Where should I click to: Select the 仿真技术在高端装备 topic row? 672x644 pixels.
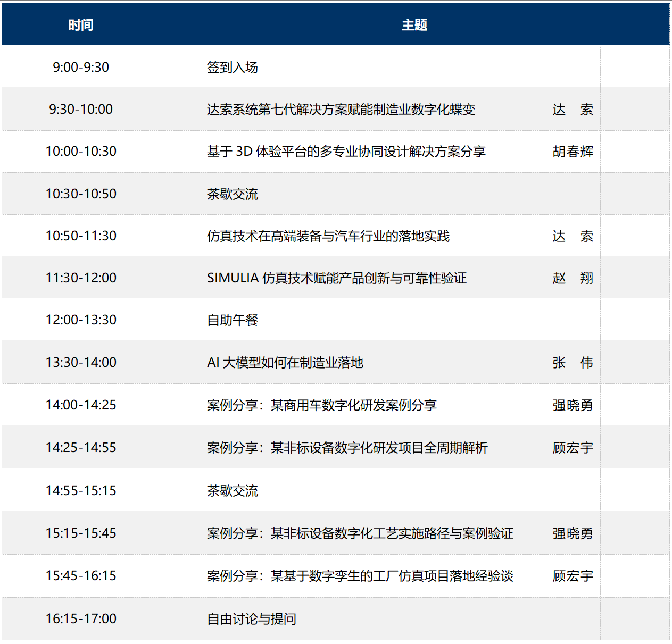point(328,236)
